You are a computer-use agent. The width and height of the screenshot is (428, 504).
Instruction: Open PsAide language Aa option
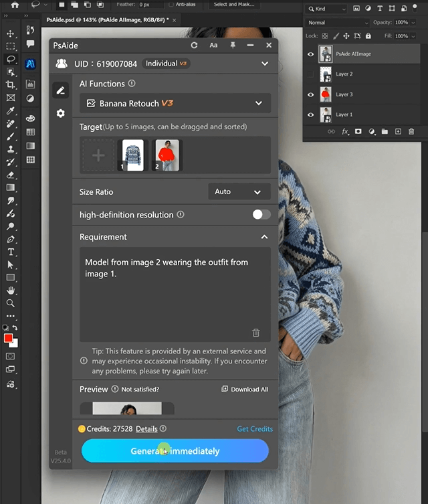(213, 46)
